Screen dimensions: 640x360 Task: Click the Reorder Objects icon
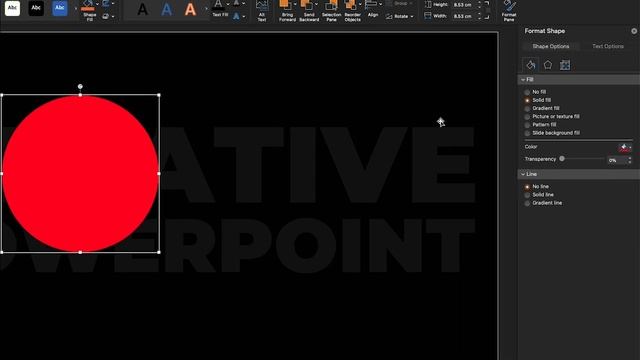[x=351, y=5]
